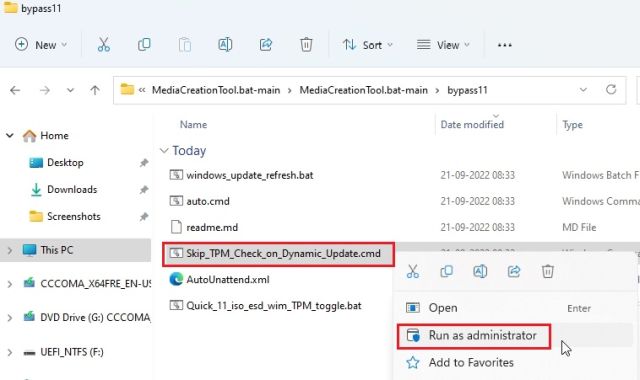Click bypass11 breadcrumb in address bar
Image resolution: width=640 pixels, height=380 pixels.
coord(467,90)
